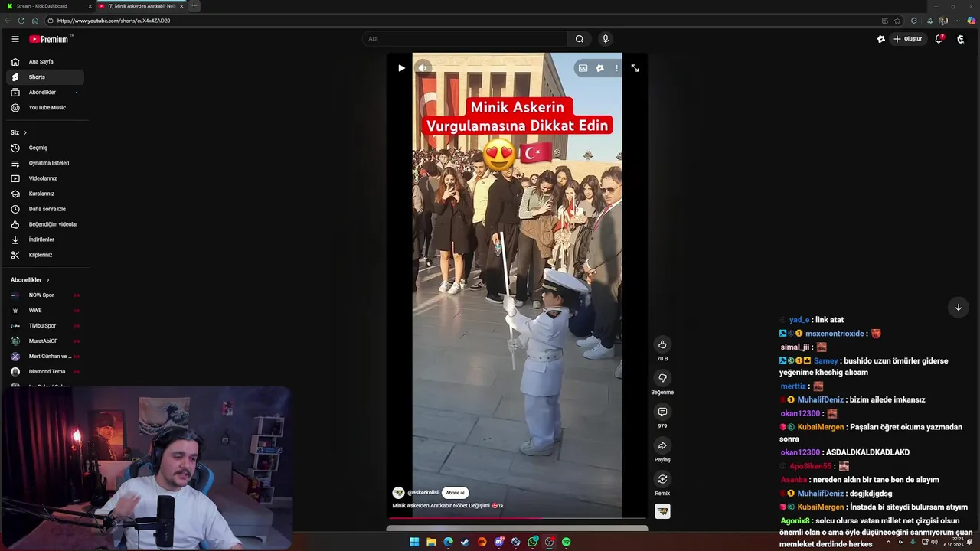Viewport: 980px width, 551px height.
Task: Open YouTube notifications bell
Action: tap(939, 39)
